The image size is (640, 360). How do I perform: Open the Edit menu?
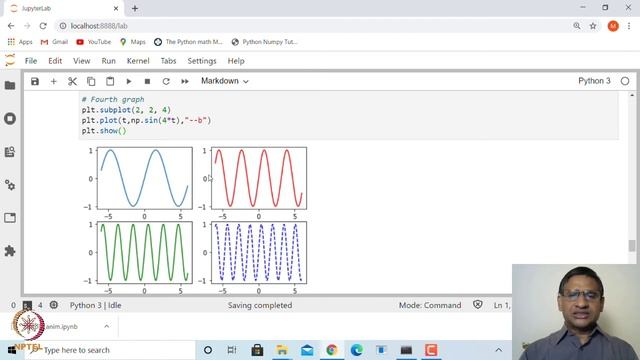[x=55, y=61]
